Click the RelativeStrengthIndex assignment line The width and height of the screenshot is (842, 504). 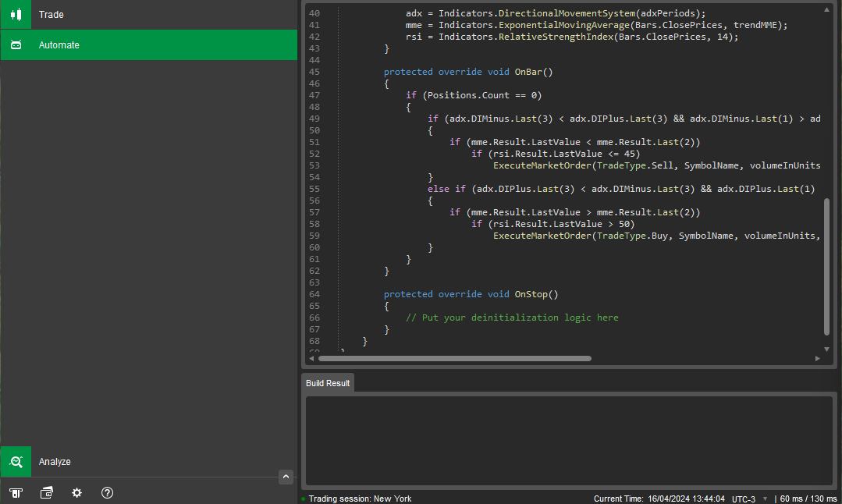[x=572, y=37]
